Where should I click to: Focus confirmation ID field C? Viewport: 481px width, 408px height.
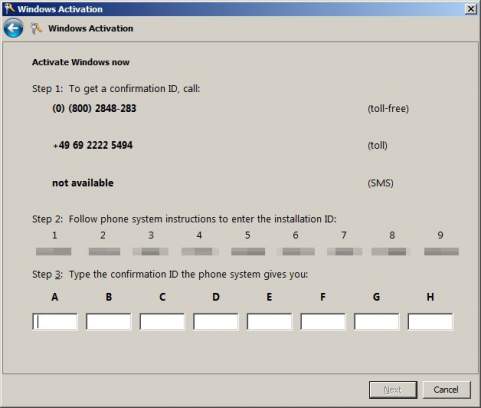pyautogui.click(x=162, y=322)
